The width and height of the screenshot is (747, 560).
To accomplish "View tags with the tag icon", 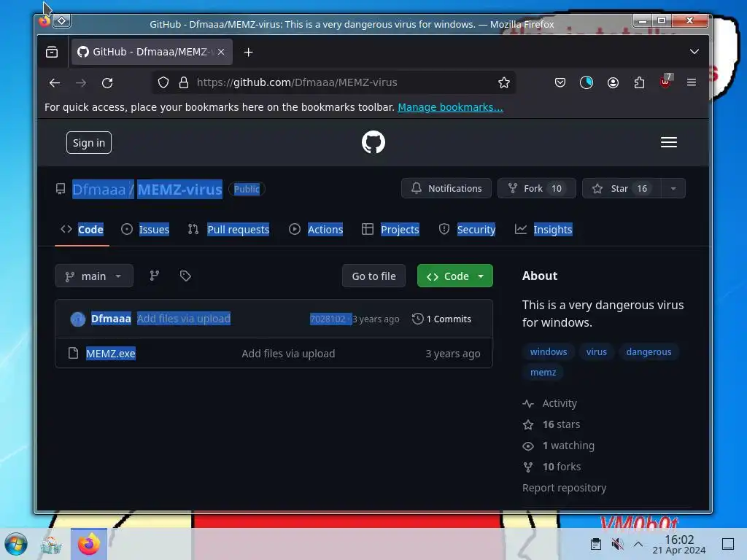I will [185, 276].
